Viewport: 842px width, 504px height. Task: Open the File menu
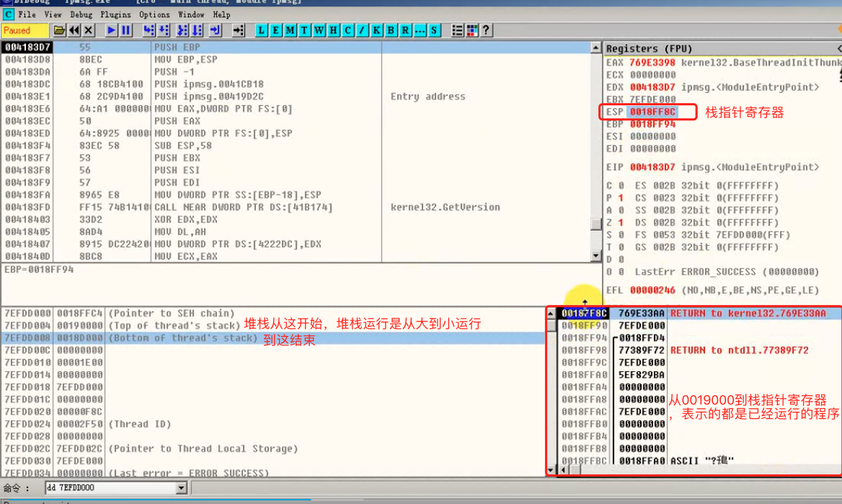point(27,14)
